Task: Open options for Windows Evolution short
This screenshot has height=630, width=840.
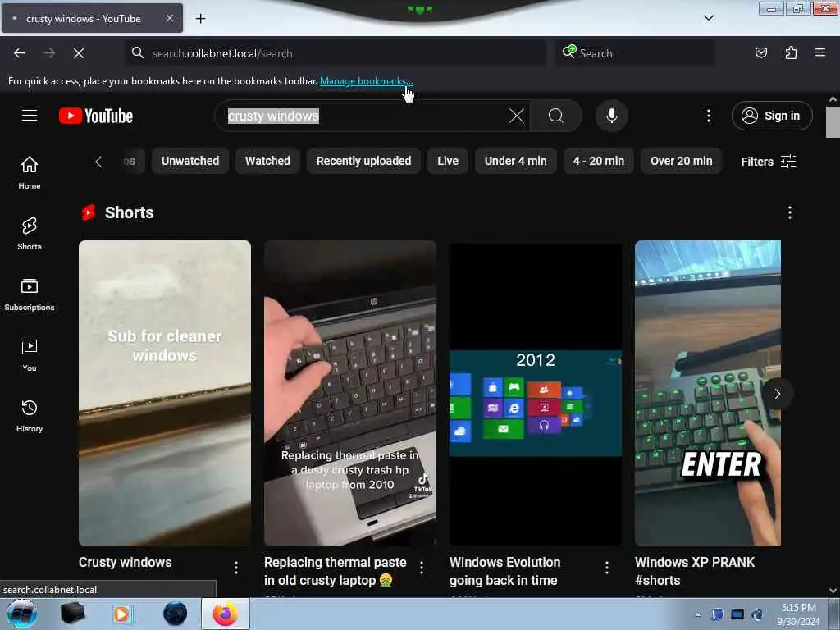Action: (x=607, y=568)
